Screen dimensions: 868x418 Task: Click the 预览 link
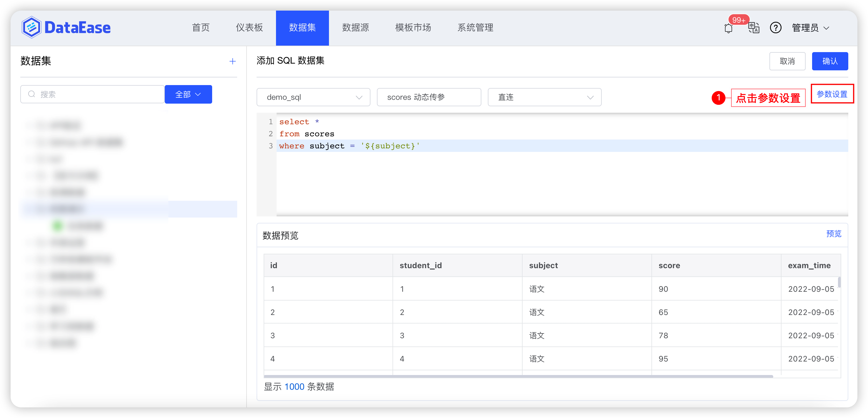(834, 234)
